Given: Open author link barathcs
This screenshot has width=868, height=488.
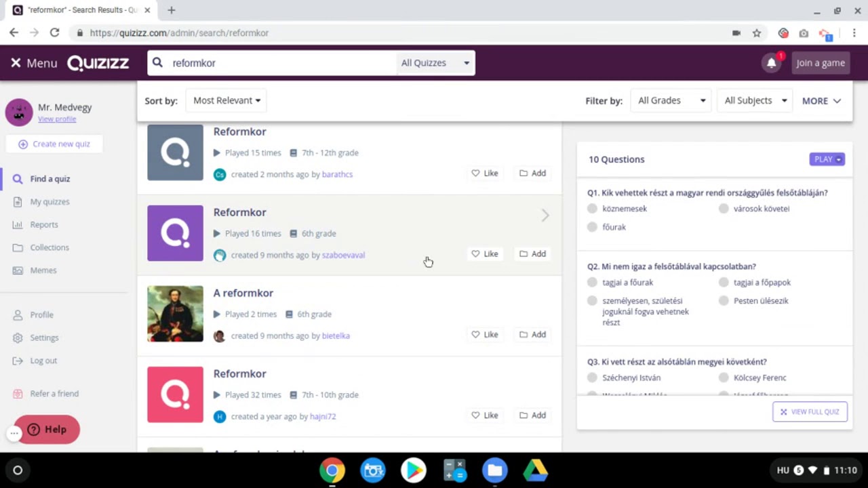Looking at the screenshot, I should click(x=337, y=175).
